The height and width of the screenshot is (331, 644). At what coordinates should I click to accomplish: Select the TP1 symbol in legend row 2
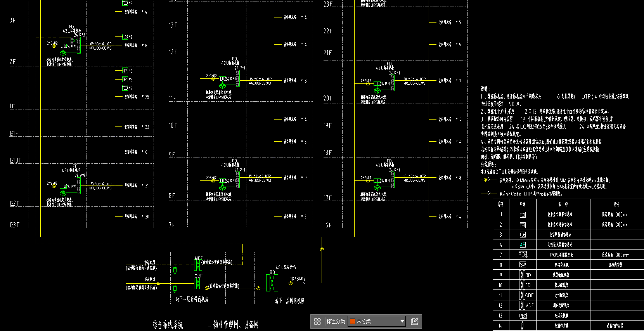tap(523, 225)
